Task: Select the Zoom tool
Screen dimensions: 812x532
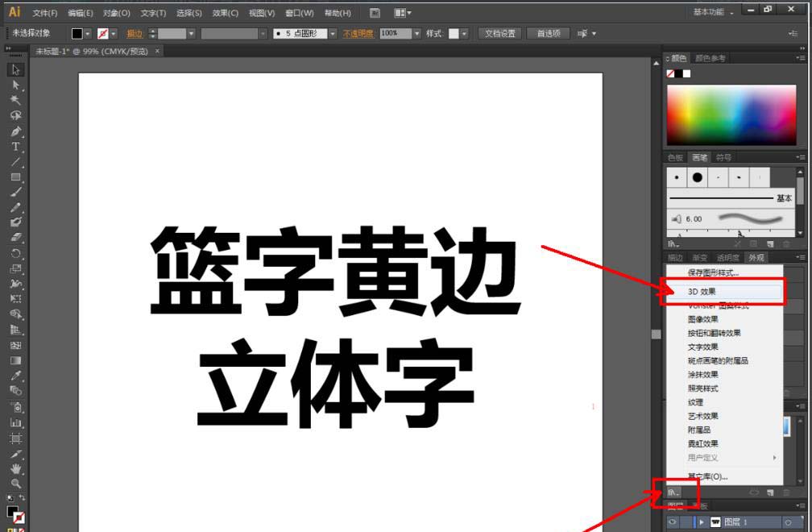Action: 15,484
